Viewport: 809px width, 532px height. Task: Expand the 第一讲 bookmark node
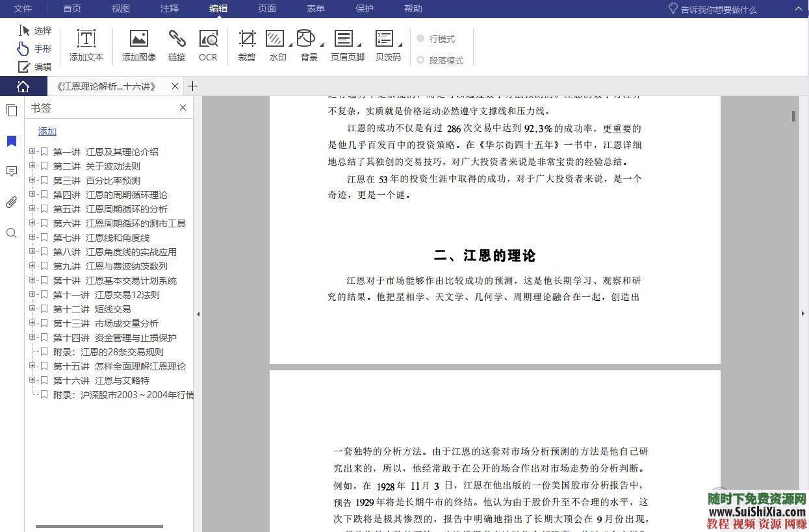pos(32,151)
